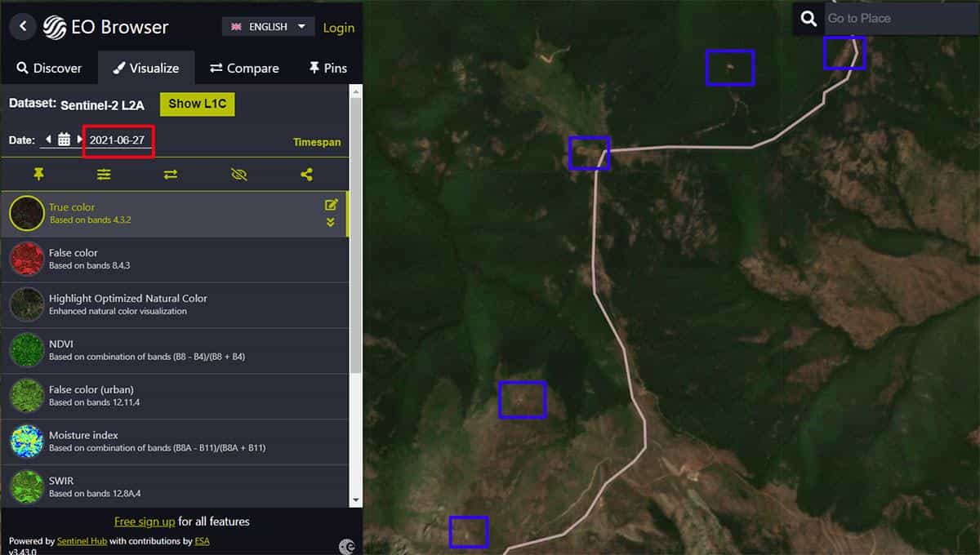This screenshot has height=555, width=980.
Task: Click the Show L1C button
Action: click(x=197, y=104)
